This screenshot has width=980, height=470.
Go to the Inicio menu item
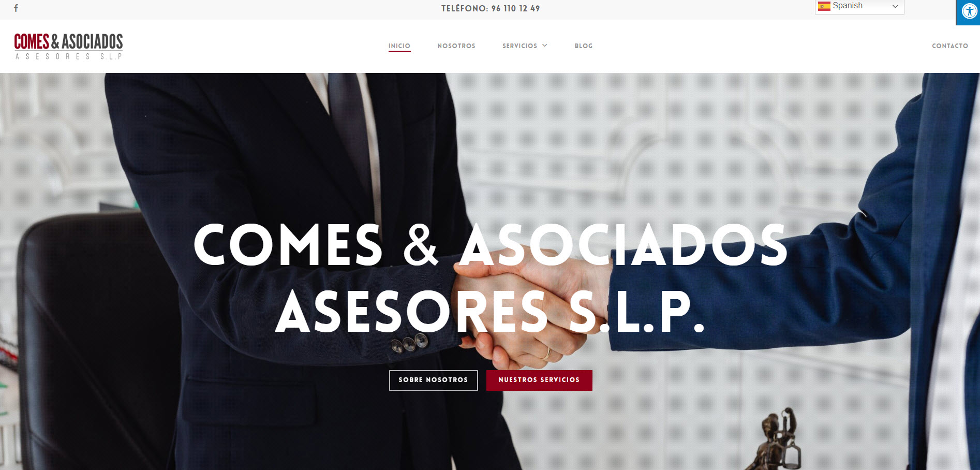[399, 46]
